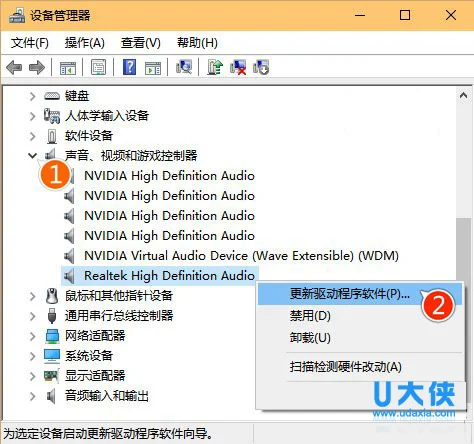The image size is (474, 444).
Task: Close the 设备管理器 window
Action: 451,15
